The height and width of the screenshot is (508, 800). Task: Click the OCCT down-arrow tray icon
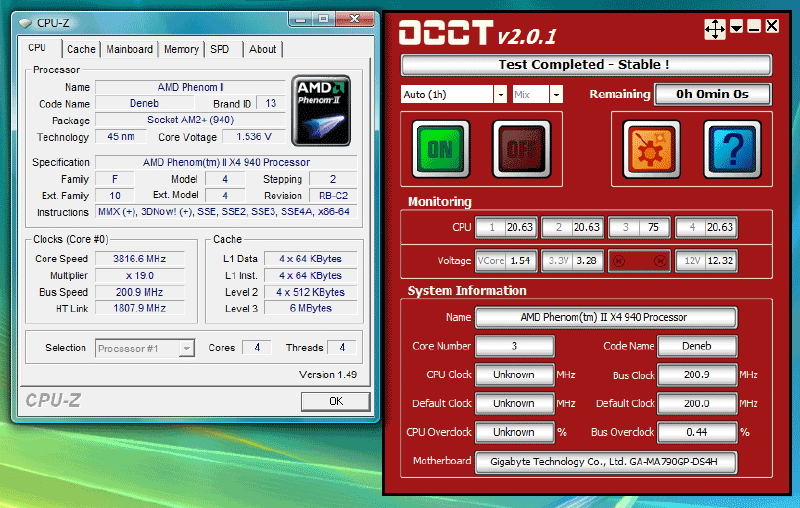point(736,27)
